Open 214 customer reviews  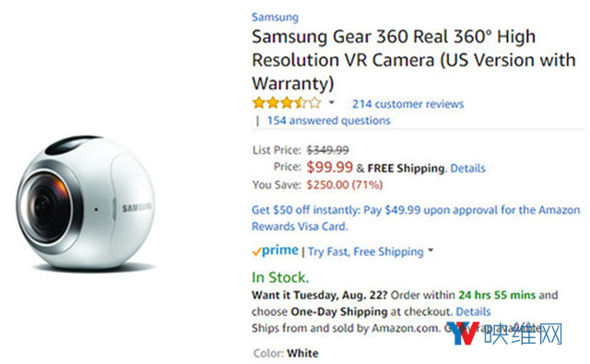click(407, 104)
